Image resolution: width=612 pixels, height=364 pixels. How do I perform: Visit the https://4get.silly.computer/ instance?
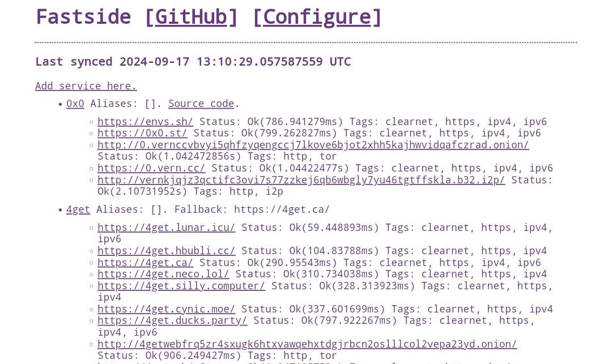[x=181, y=286]
